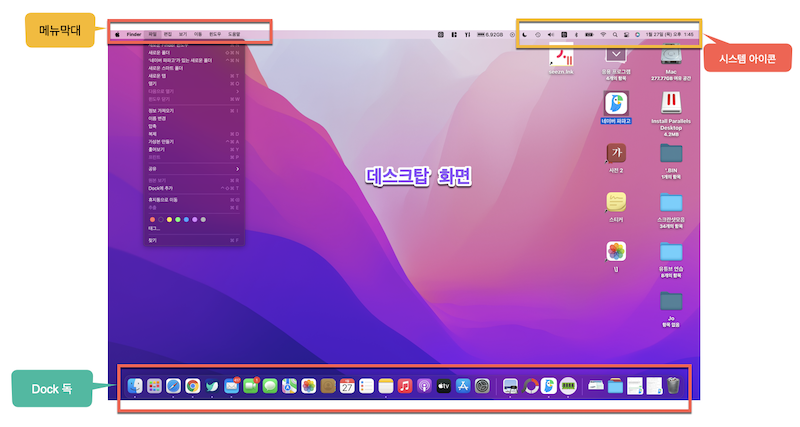The width and height of the screenshot is (800, 427).
Task: Apply the blue tag color
Action: [x=186, y=220]
